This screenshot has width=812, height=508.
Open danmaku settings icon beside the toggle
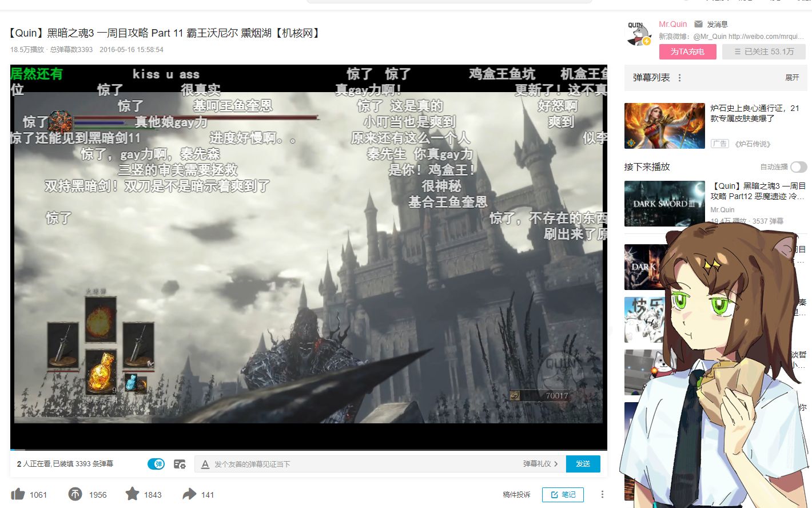180,464
